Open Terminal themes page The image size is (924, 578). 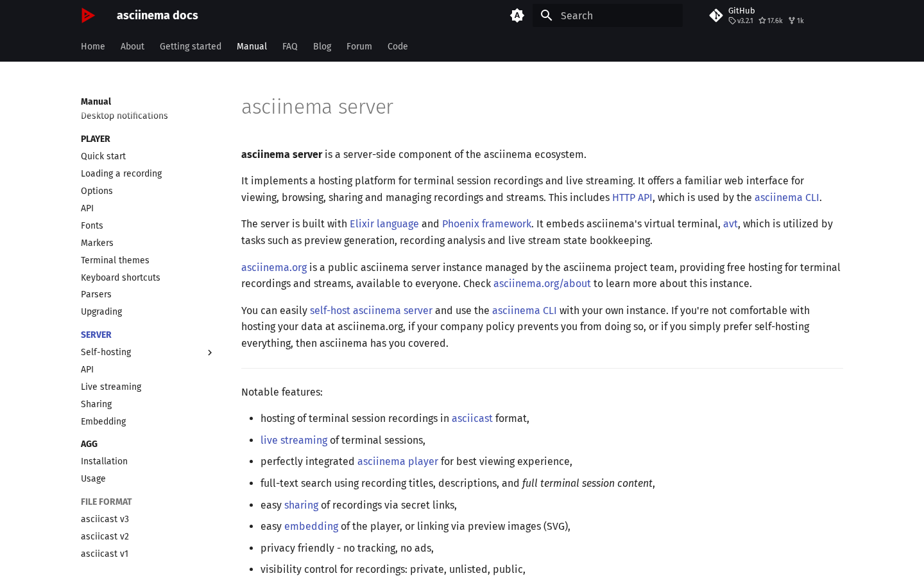[115, 260]
